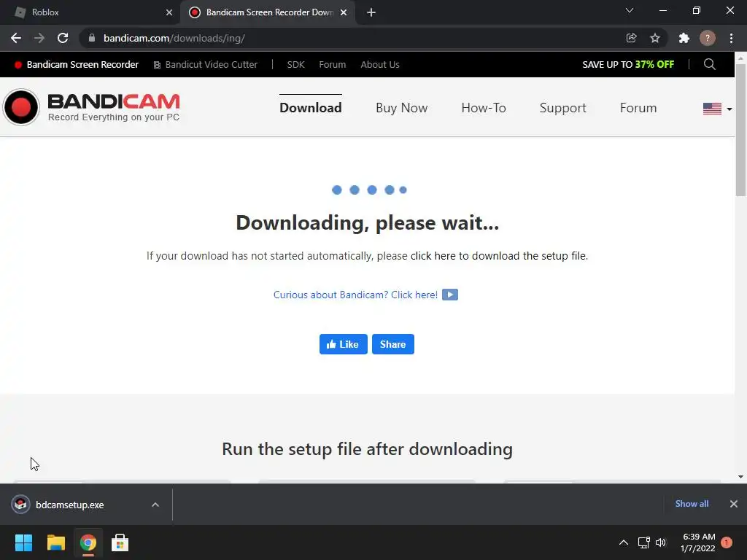The width and height of the screenshot is (747, 560).
Task: Open File Explorer from taskbar
Action: click(x=56, y=542)
